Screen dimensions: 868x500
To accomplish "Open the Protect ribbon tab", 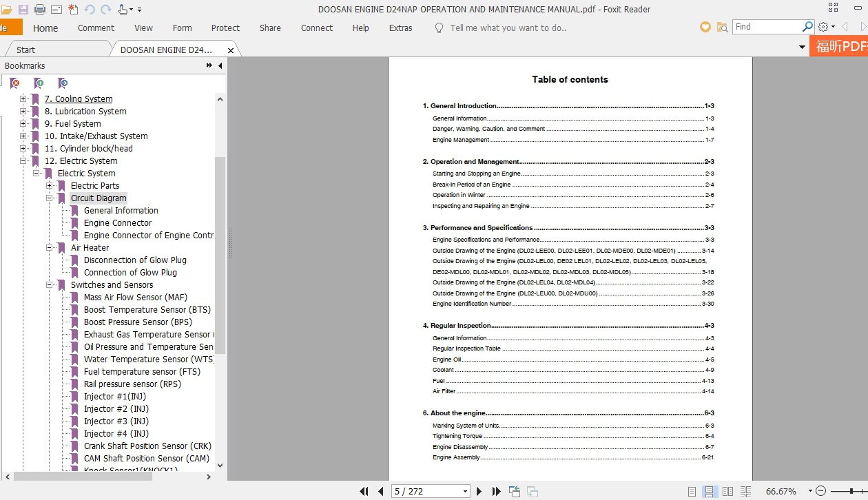I will [225, 28].
